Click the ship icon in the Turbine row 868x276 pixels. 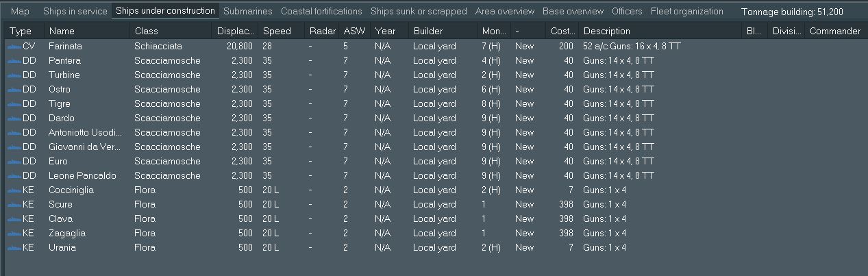coord(14,75)
